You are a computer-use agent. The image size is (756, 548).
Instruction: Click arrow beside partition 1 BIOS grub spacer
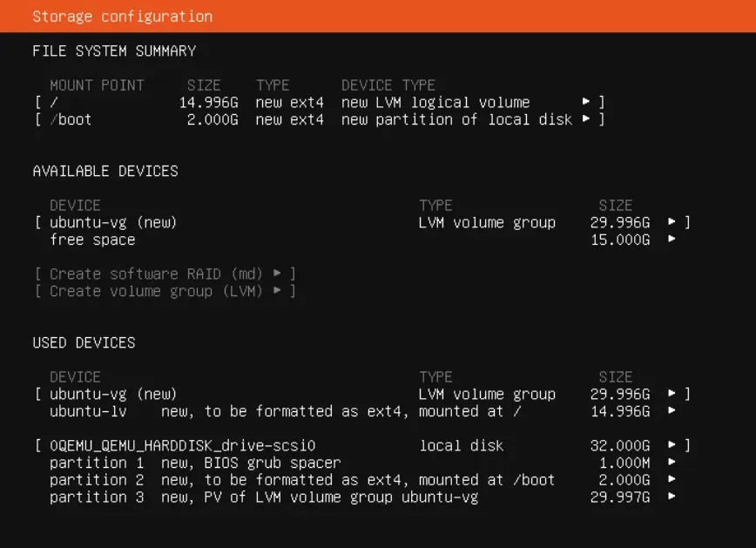coord(672,462)
